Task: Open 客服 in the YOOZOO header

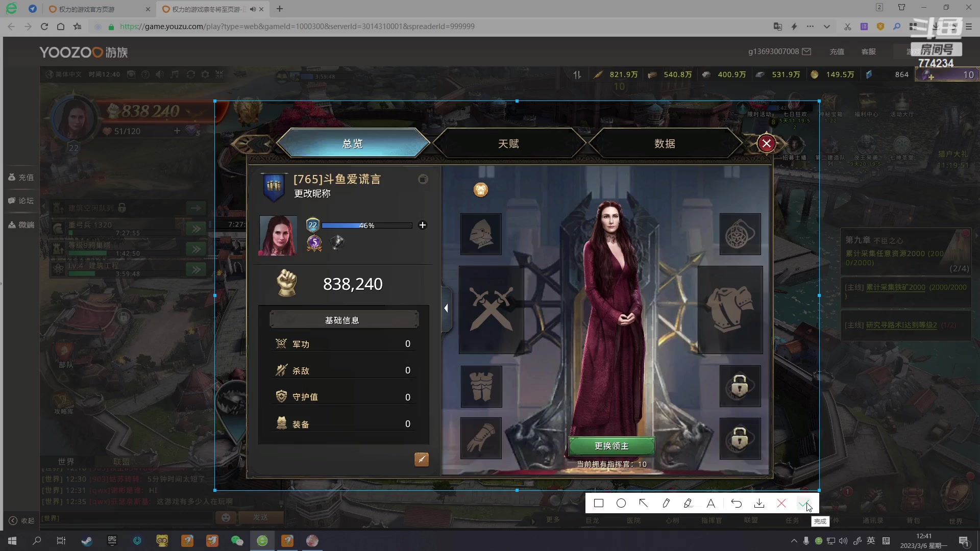Action: point(868,52)
